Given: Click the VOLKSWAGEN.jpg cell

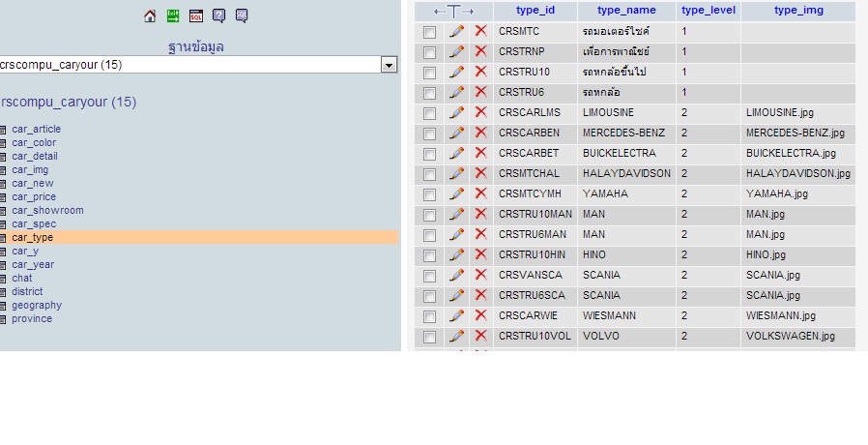Looking at the screenshot, I should [x=798, y=337].
